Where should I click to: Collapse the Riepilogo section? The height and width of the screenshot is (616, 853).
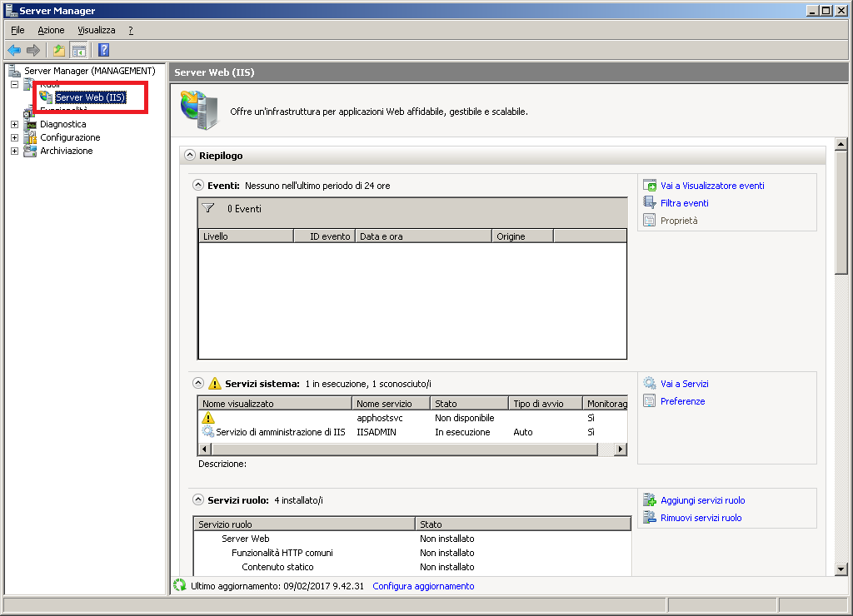190,155
